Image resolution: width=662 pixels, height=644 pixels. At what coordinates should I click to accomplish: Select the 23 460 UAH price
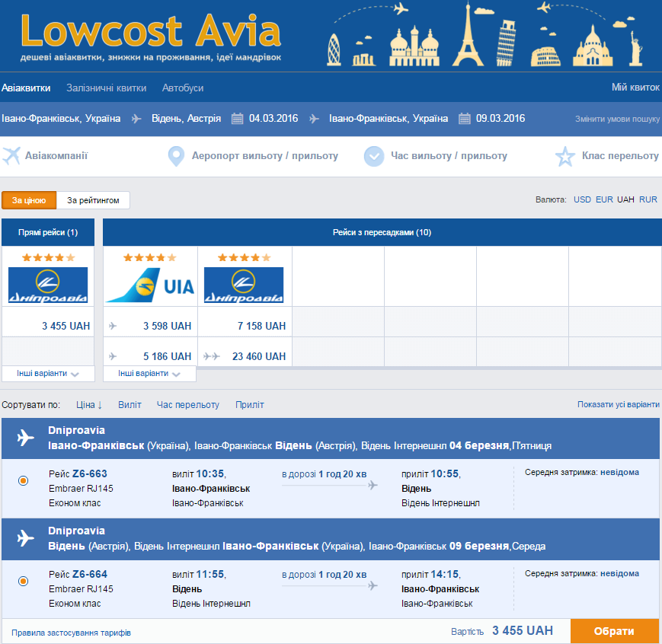259,356
